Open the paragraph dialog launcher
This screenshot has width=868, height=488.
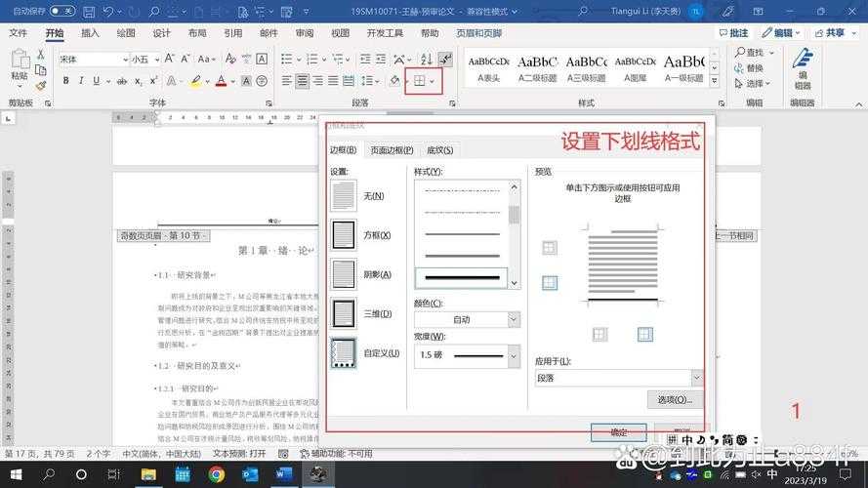tap(452, 103)
